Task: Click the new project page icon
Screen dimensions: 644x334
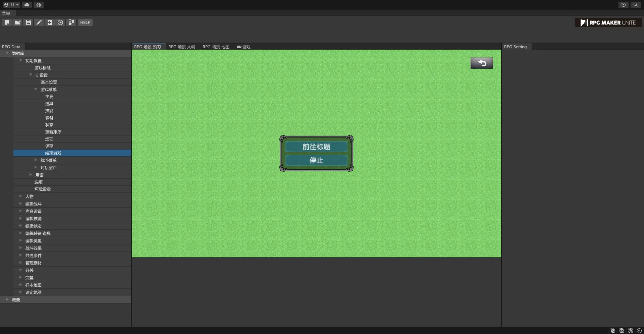Action: (x=7, y=22)
